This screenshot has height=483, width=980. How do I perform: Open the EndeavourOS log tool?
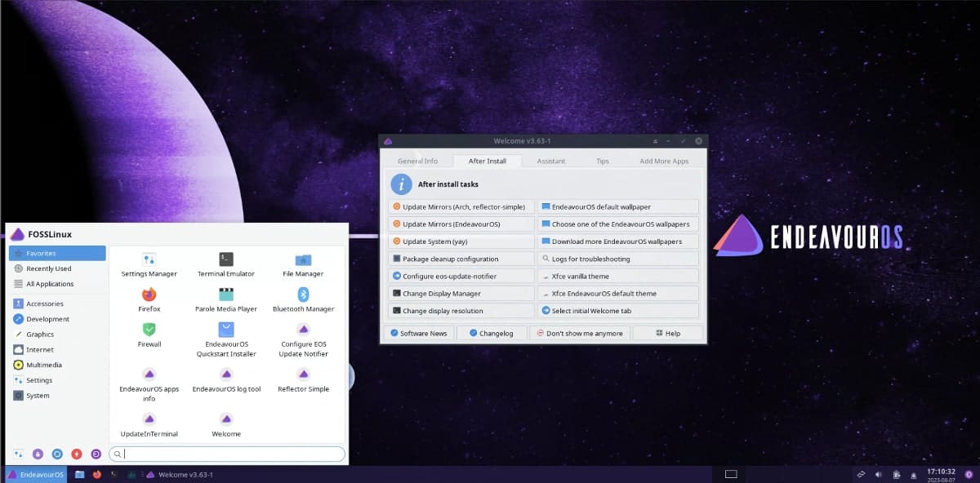[x=226, y=380]
